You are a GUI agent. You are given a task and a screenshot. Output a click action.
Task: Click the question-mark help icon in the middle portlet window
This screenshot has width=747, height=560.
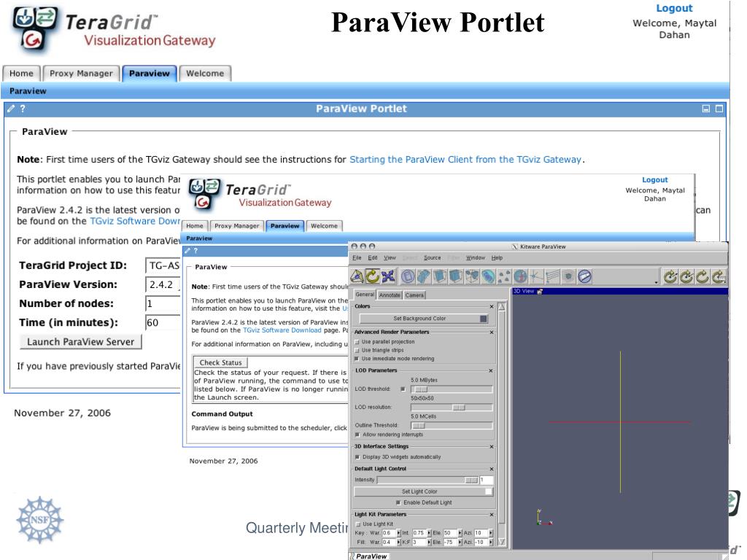coord(196,251)
